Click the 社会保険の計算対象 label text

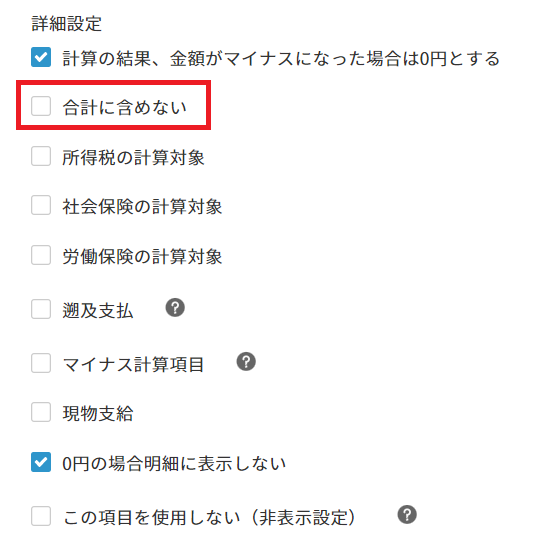pos(142,206)
